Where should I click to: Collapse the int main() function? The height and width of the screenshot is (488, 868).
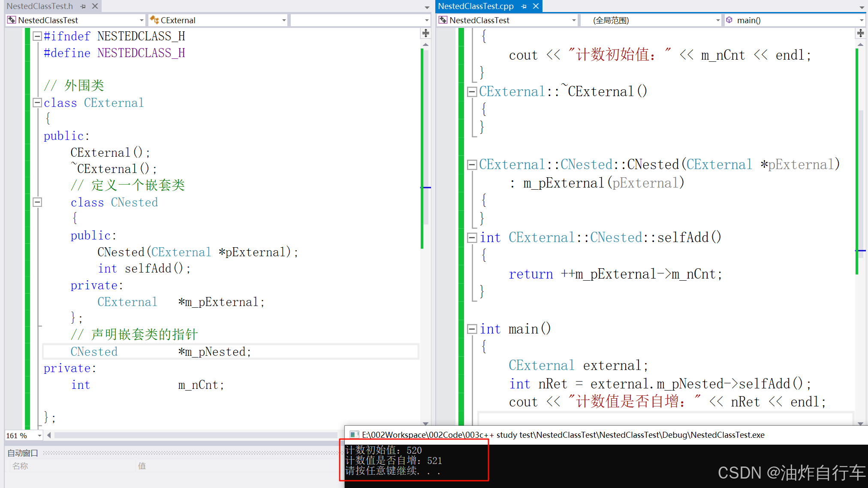(472, 329)
